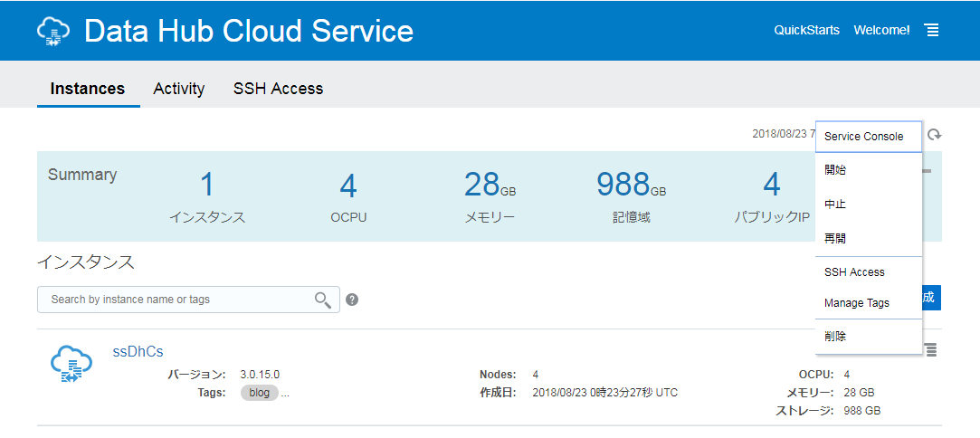Screen dimensions: 980x438
Task: Open the SSH Access tab
Action: (x=278, y=89)
